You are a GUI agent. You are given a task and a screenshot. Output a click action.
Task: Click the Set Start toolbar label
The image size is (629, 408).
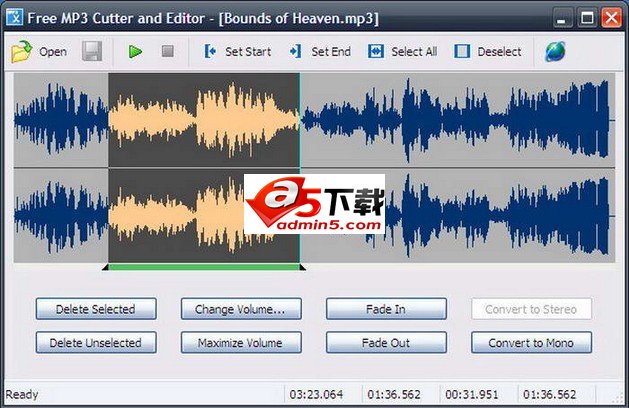coord(248,52)
